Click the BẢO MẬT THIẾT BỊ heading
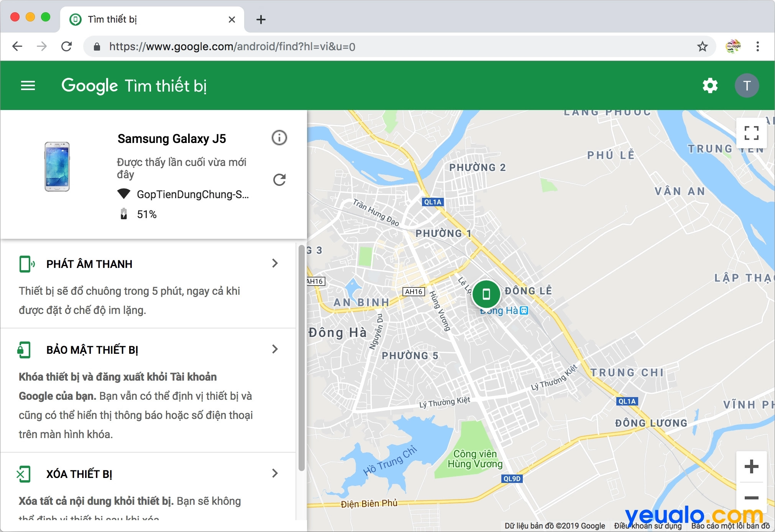 pyautogui.click(x=92, y=350)
